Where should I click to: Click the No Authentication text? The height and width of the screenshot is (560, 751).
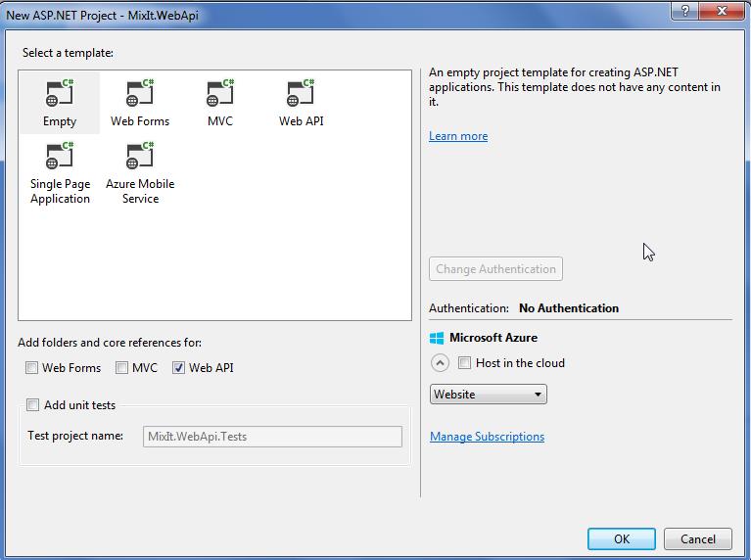(569, 308)
